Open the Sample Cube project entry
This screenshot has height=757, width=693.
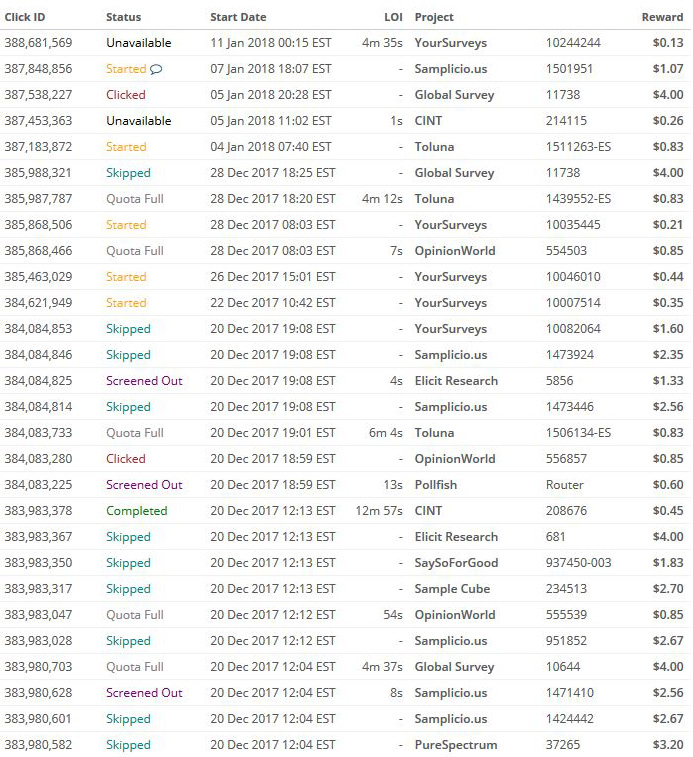tap(452, 589)
